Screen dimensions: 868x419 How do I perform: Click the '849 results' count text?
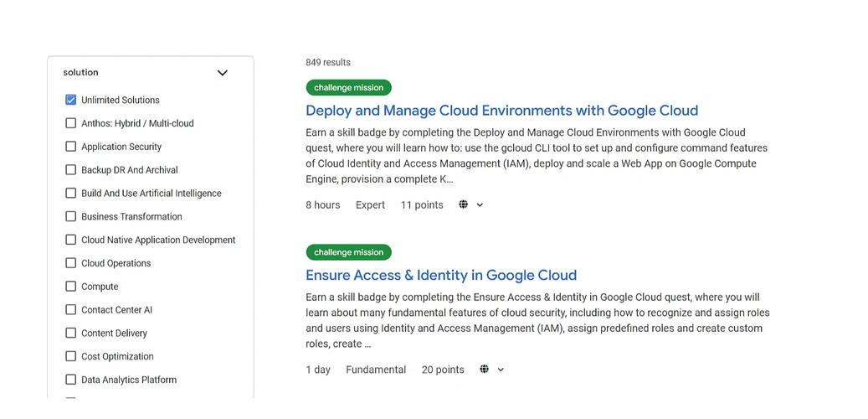click(x=328, y=62)
